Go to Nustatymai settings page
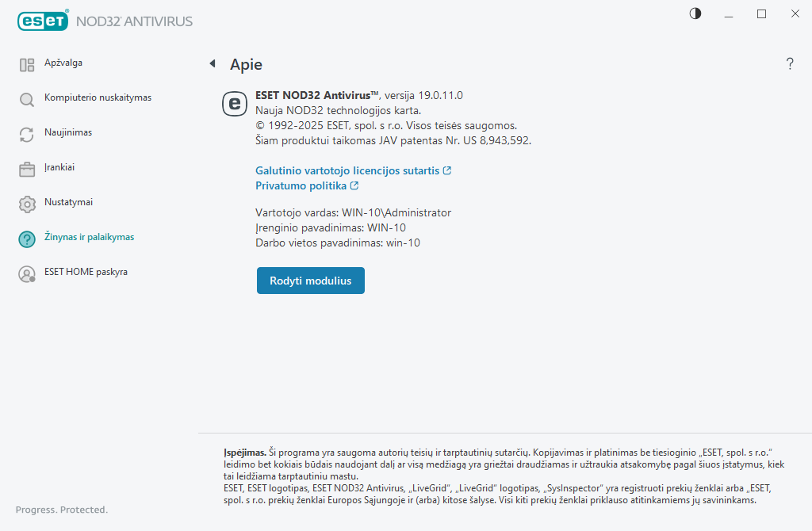The image size is (812, 531). click(x=68, y=202)
